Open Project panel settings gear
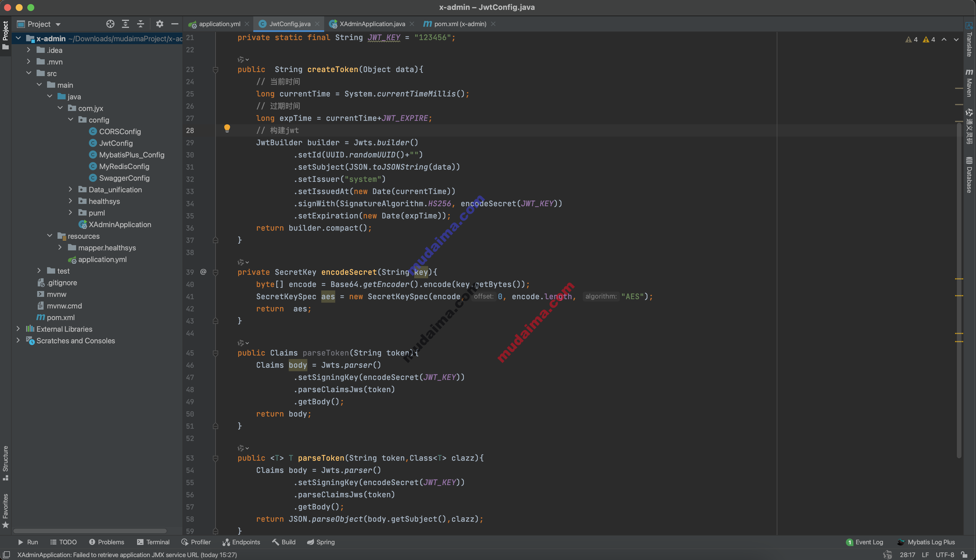The image size is (976, 560). 159,24
